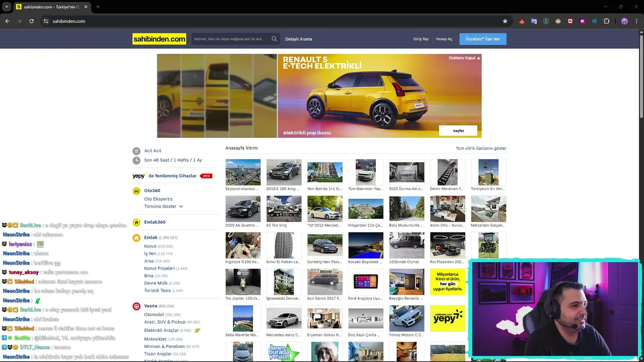This screenshot has height=362, width=644.
Task: Open the Elektrikli Araçlar category
Action: coord(162,330)
